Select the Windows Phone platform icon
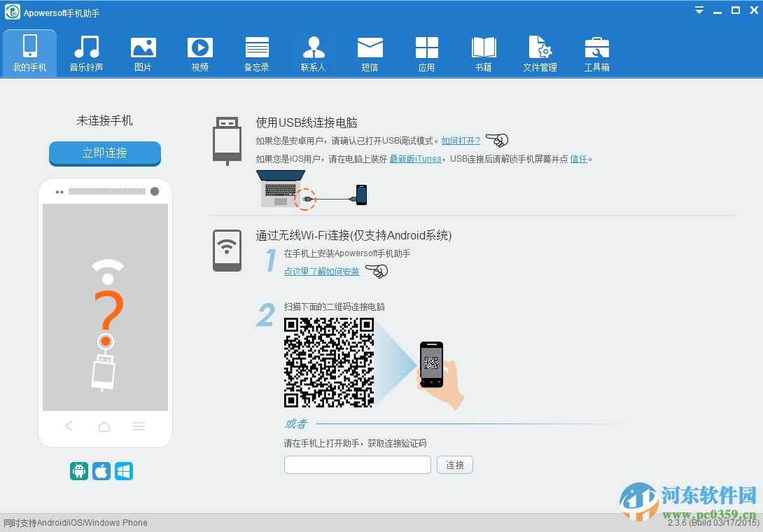 124,471
